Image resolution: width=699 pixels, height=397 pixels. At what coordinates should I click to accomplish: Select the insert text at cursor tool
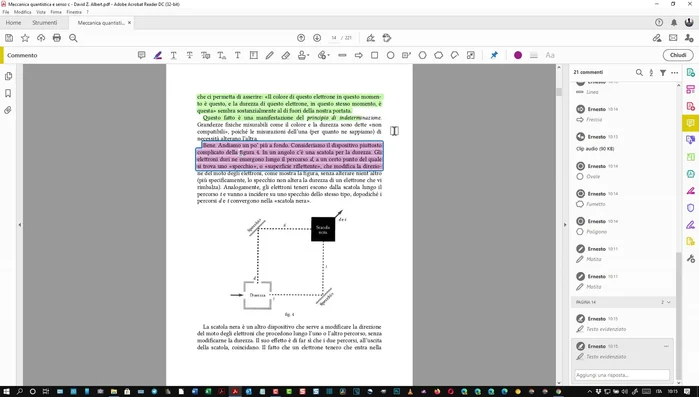pyautogui.click(x=222, y=55)
